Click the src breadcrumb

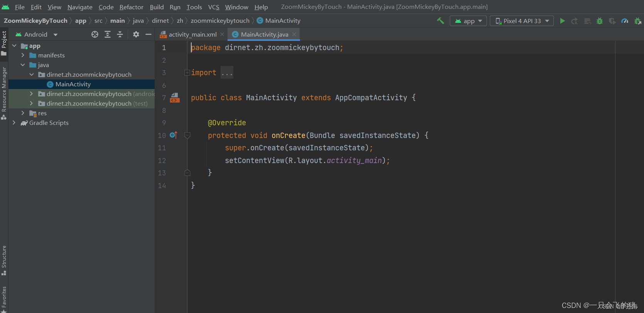[x=98, y=21]
